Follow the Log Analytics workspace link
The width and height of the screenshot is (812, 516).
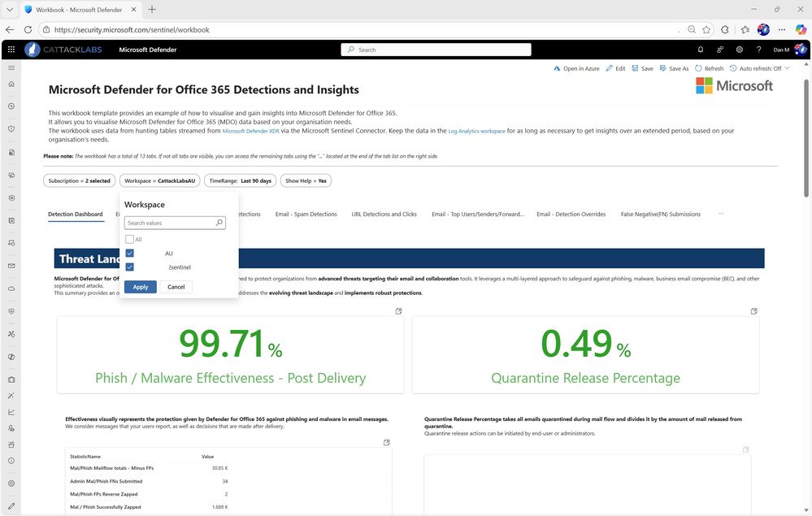click(476, 132)
